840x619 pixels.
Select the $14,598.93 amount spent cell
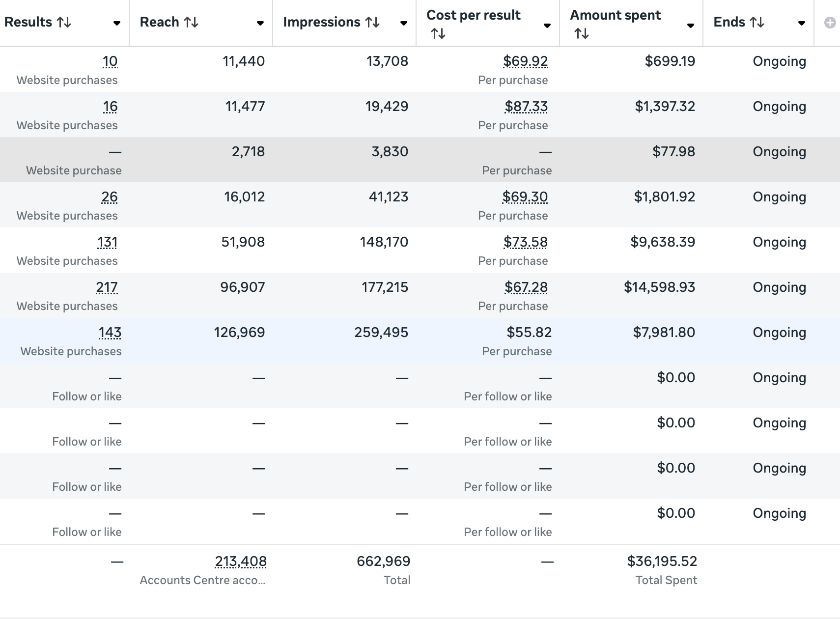[660, 287]
